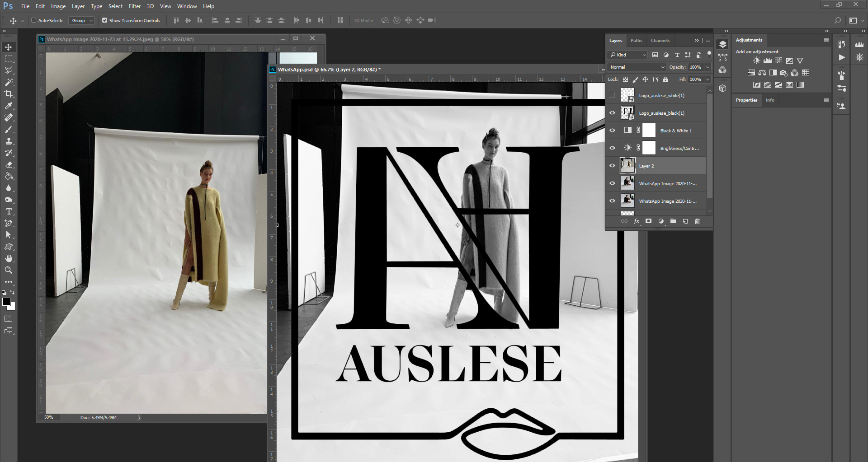Select the Eraser tool
This screenshot has width=868, height=462.
point(9,164)
